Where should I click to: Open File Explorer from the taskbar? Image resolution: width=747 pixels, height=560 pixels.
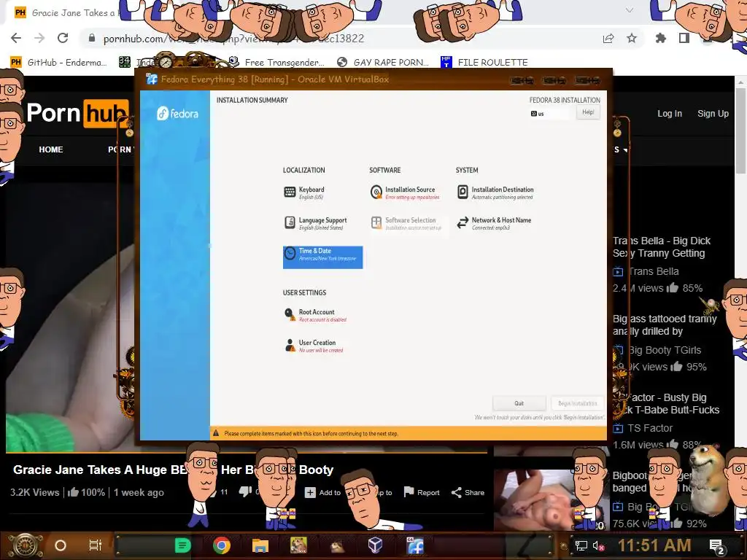260,545
